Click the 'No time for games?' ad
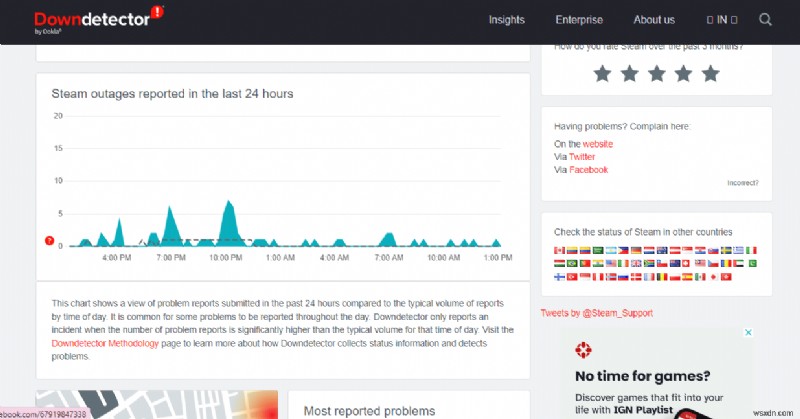 pyautogui.click(x=642, y=376)
